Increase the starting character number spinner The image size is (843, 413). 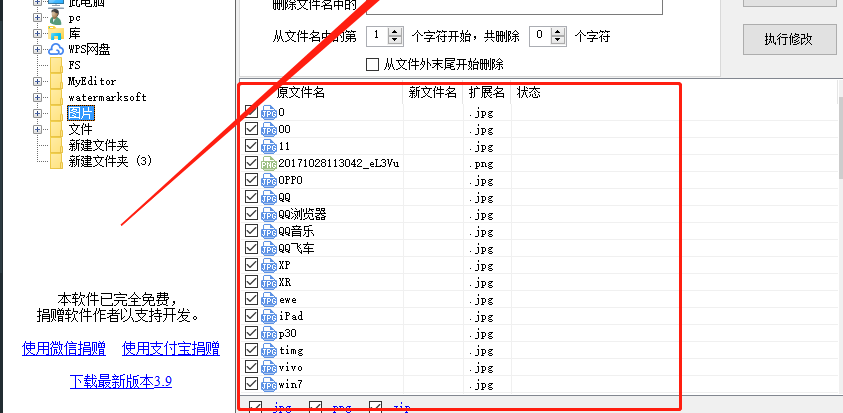(x=395, y=32)
